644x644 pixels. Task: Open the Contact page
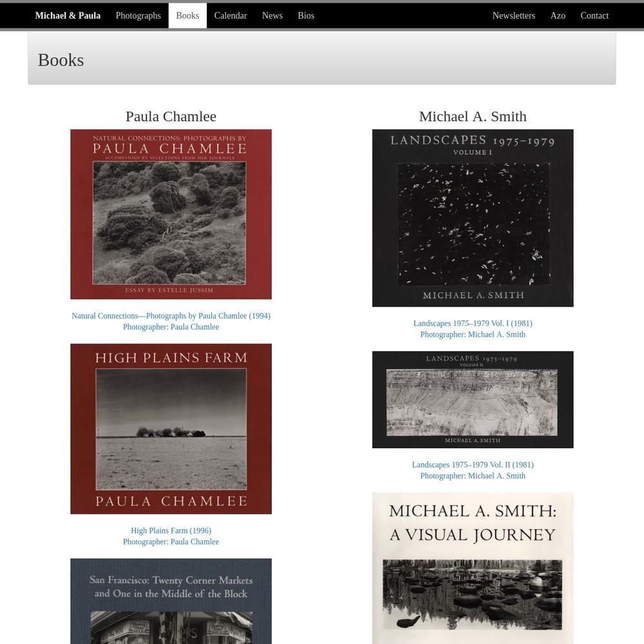tap(594, 15)
